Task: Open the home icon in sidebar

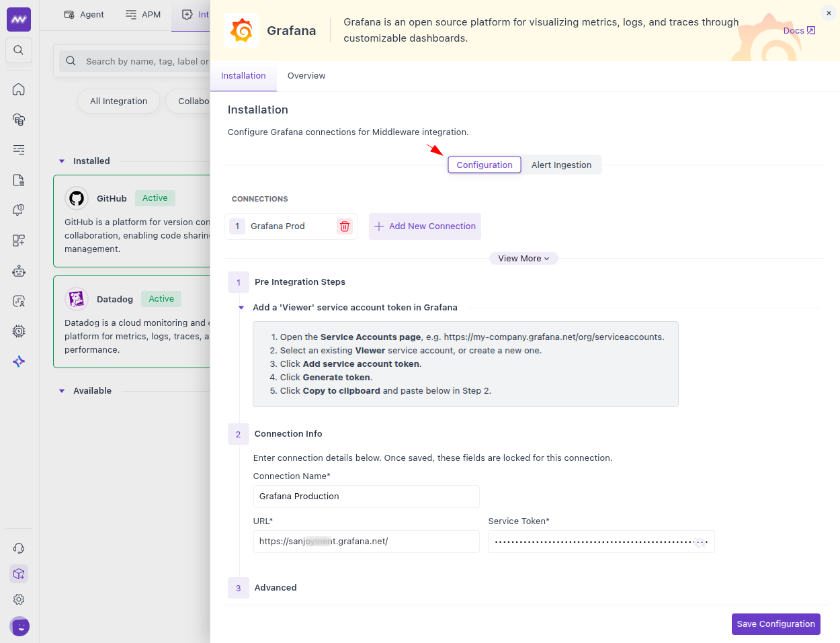Action: point(19,89)
